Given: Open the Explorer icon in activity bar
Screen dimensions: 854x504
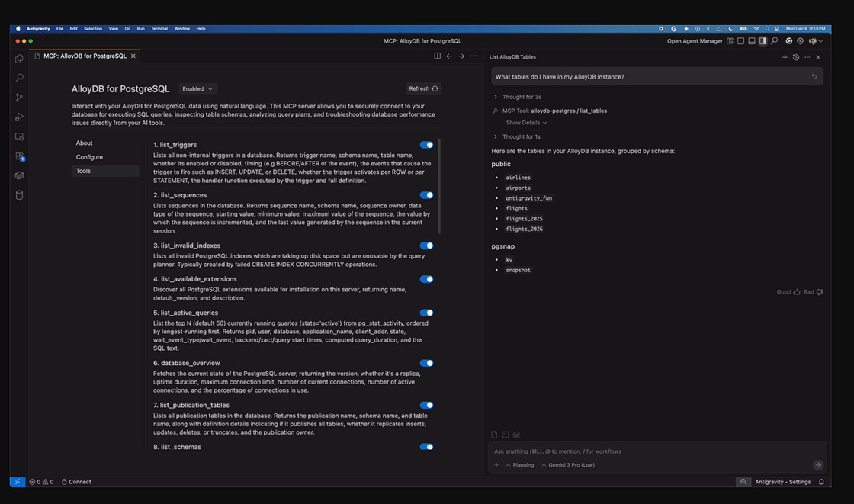Looking at the screenshot, I should [19, 59].
